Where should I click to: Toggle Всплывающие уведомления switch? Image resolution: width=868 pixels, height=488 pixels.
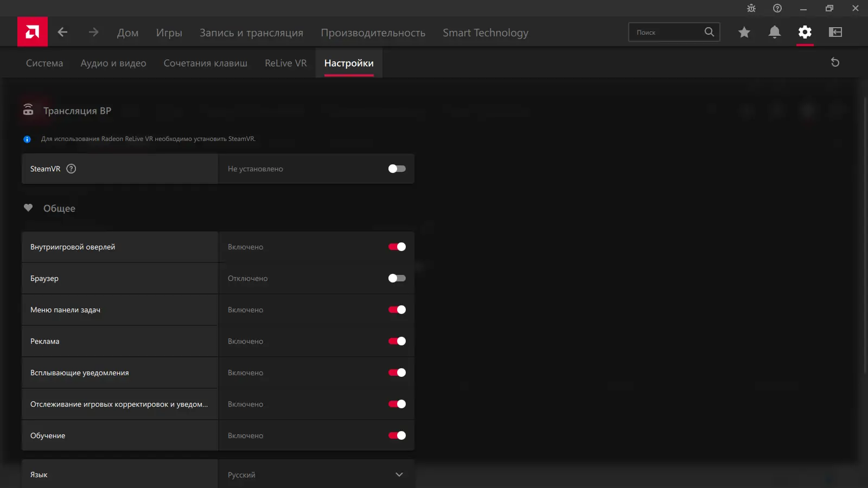(x=397, y=373)
